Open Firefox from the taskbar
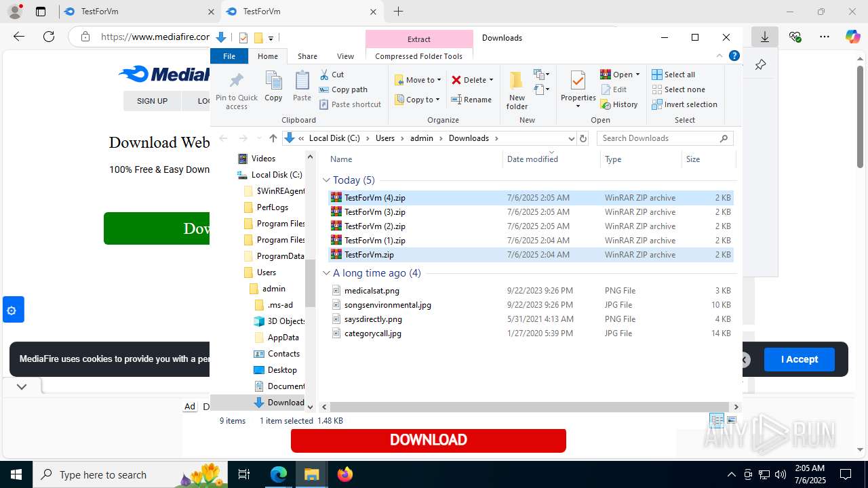Image resolution: width=868 pixels, height=488 pixels. point(345,474)
